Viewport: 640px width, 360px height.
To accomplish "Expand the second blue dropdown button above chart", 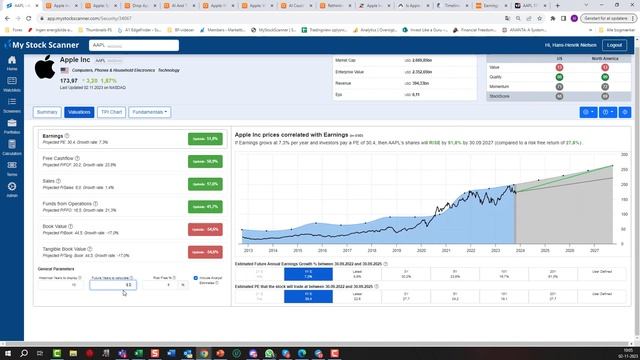I will click(x=608, y=112).
